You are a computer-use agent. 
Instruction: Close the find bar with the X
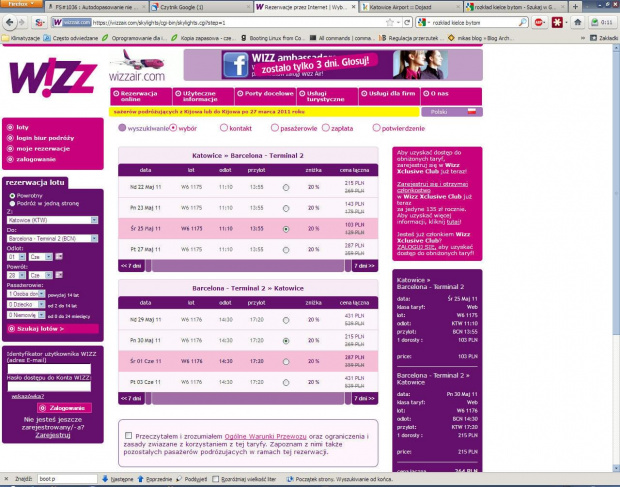[x=6, y=479]
